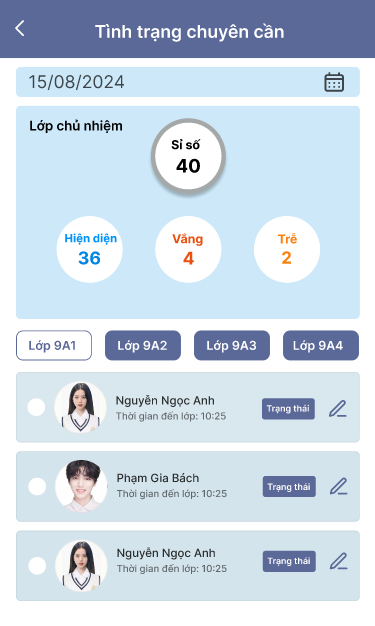
Task: Click the pencil icon for Phạm Gia Bách
Action: [339, 486]
